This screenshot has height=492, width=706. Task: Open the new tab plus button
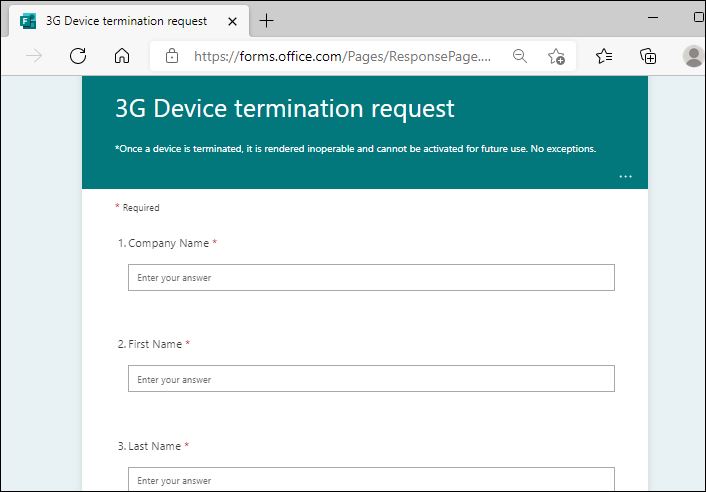pos(266,21)
